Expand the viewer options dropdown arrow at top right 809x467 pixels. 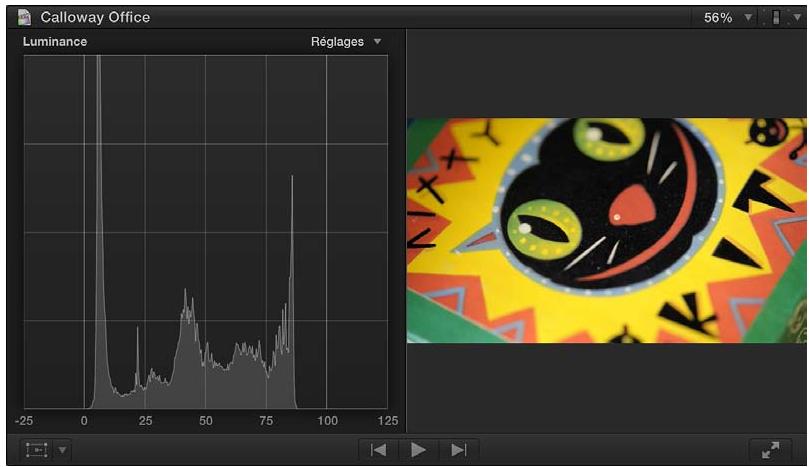coord(797,18)
